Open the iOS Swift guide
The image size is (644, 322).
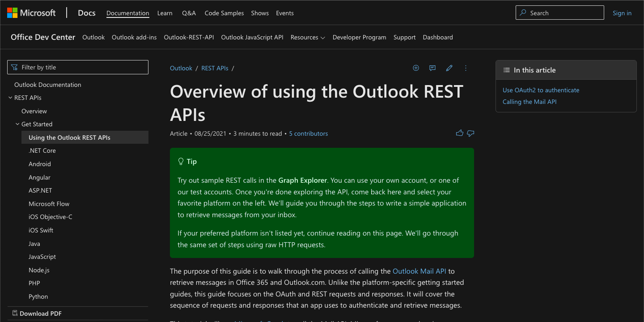point(41,230)
